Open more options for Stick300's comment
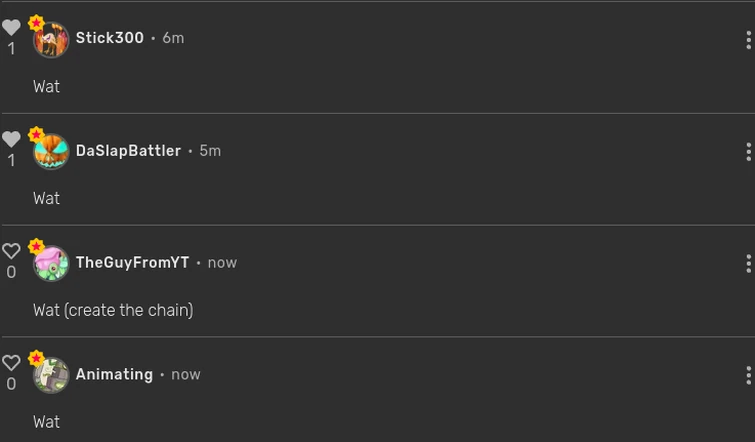This screenshot has height=442, width=755. click(748, 40)
